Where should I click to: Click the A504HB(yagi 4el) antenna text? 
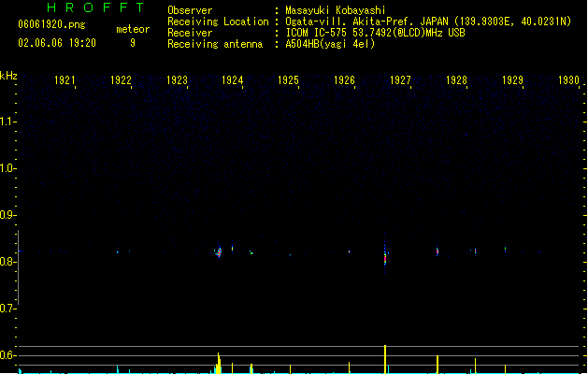(x=330, y=44)
